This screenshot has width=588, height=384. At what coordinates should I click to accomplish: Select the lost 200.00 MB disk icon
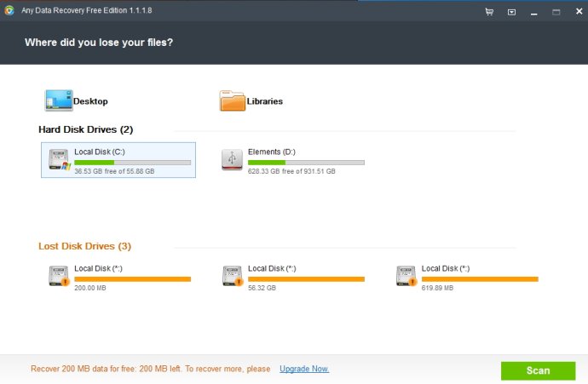pyautogui.click(x=59, y=276)
